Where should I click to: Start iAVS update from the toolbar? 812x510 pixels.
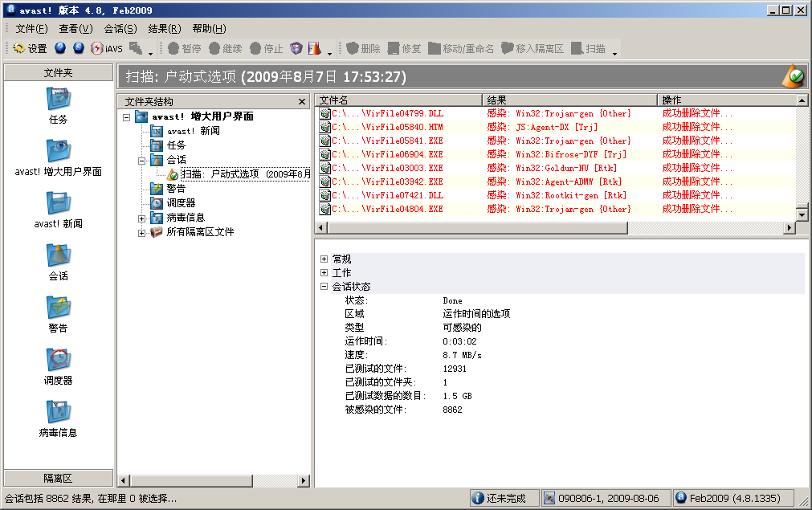pyautogui.click(x=106, y=49)
